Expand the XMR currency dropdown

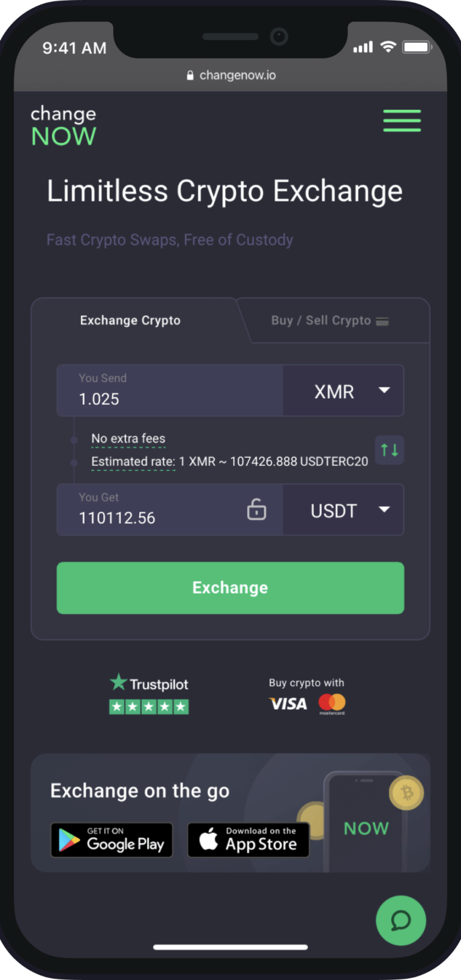(x=343, y=390)
